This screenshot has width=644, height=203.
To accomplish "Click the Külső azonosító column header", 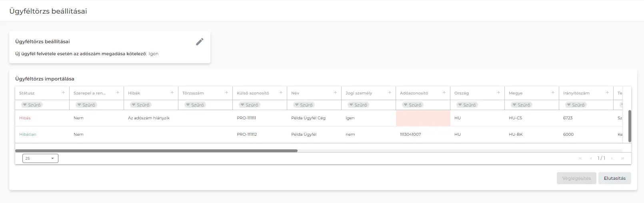I will click(253, 93).
